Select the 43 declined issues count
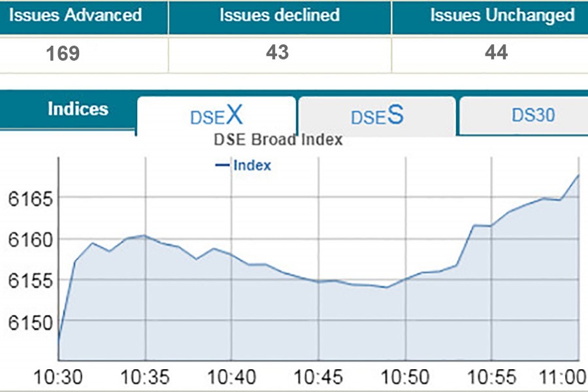This screenshot has width=588, height=392. [278, 53]
